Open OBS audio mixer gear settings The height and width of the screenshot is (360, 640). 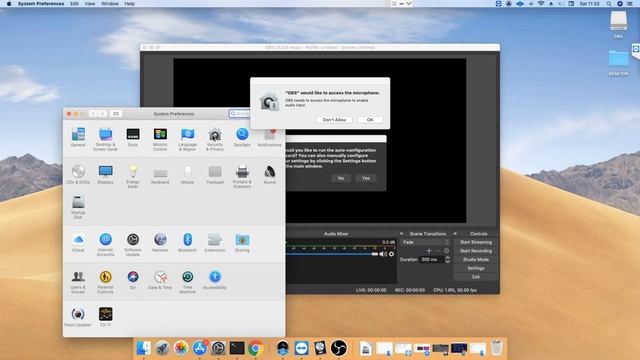(x=391, y=254)
